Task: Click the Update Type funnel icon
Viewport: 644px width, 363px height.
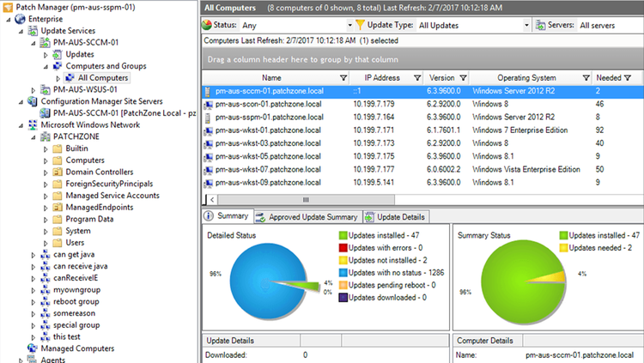Action: click(x=360, y=25)
